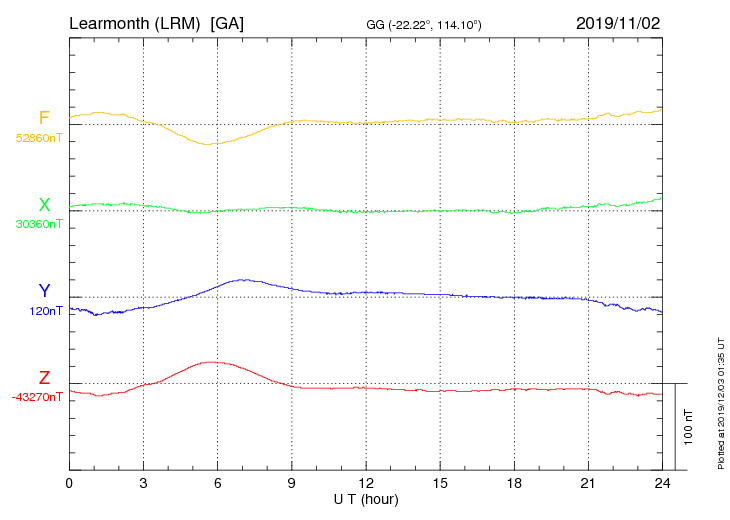Click the 24 hour tick label
Screen dimensions: 730x520
pyautogui.click(x=663, y=483)
